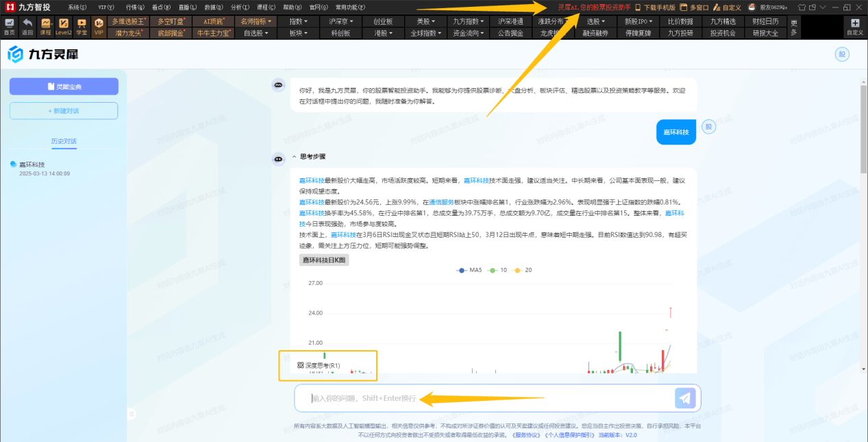Click the sidebar collapse handle icon
This screenshot has width=868, height=442.
130,413
